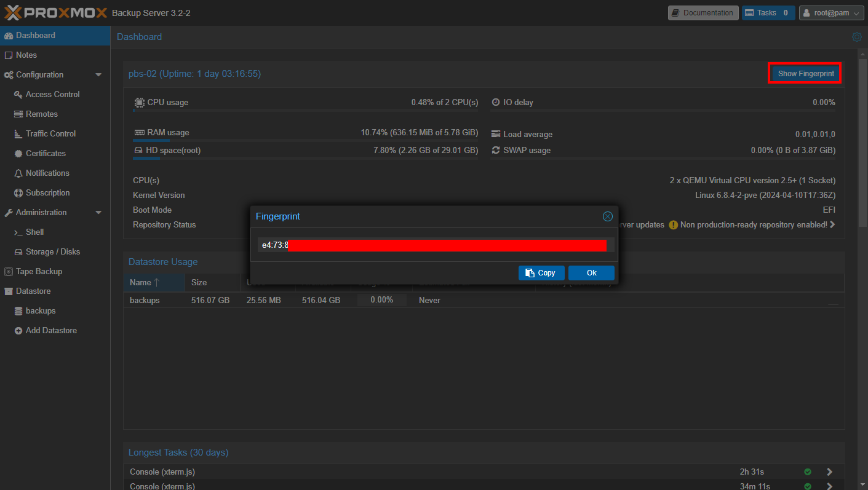The image size is (868, 490).
Task: Go to Certificates page
Action: (55, 154)
